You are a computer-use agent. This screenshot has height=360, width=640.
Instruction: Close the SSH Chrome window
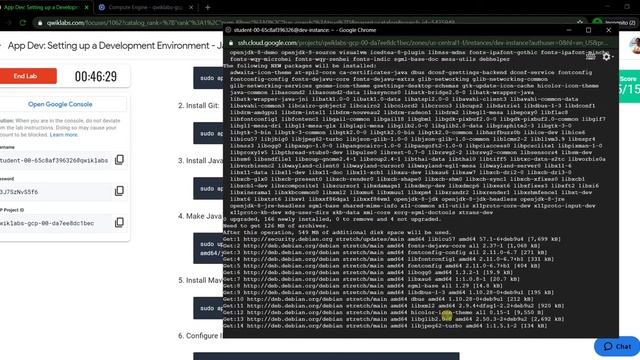[609, 30]
